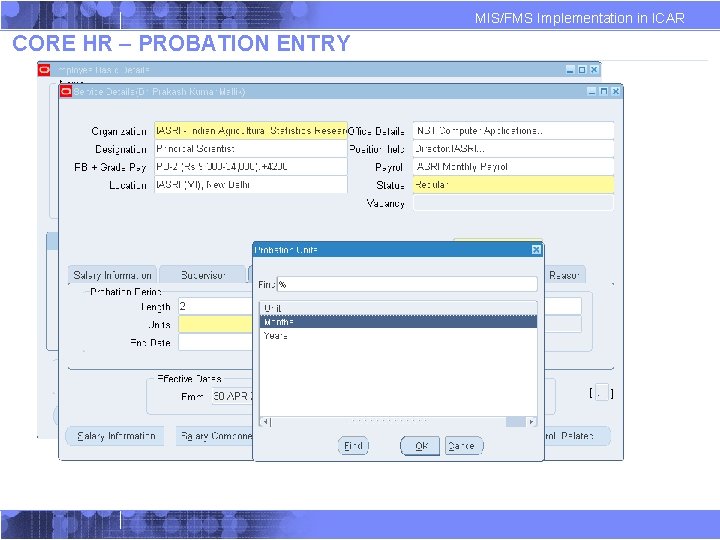This screenshot has width=720, height=540.
Task: Click the Find text field containing %
Action: pyautogui.click(x=407, y=284)
